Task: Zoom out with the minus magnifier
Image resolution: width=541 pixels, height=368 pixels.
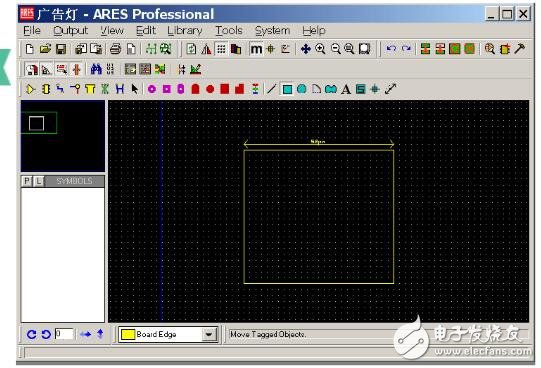Action: pos(335,49)
